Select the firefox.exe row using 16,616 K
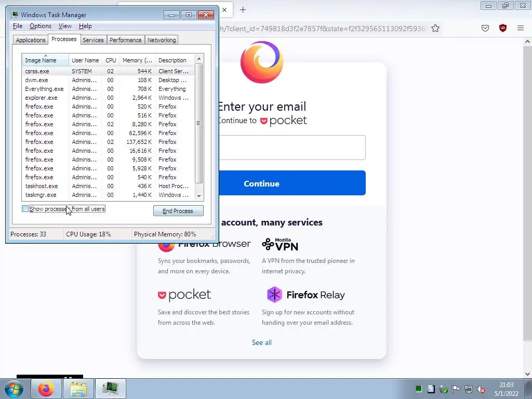 109,151
